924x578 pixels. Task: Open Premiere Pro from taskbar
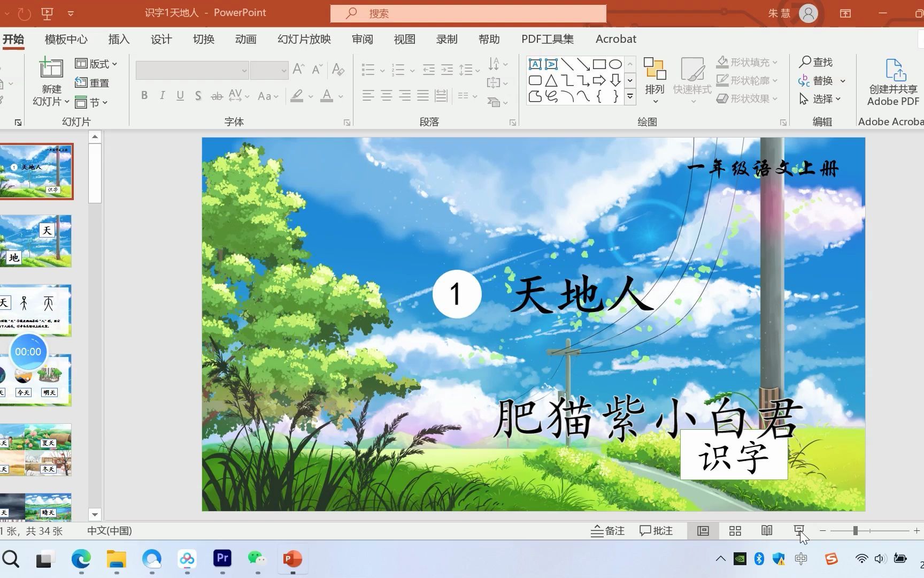pos(222,559)
